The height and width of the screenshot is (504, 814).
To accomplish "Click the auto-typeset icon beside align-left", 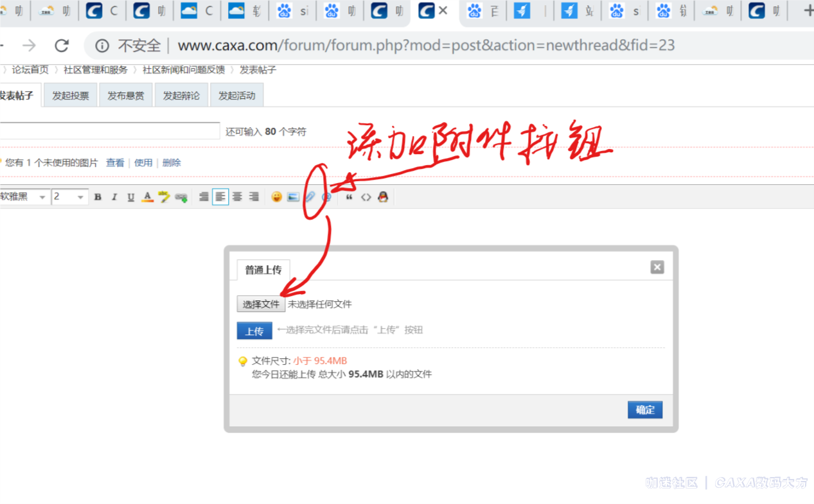I will coord(204,197).
